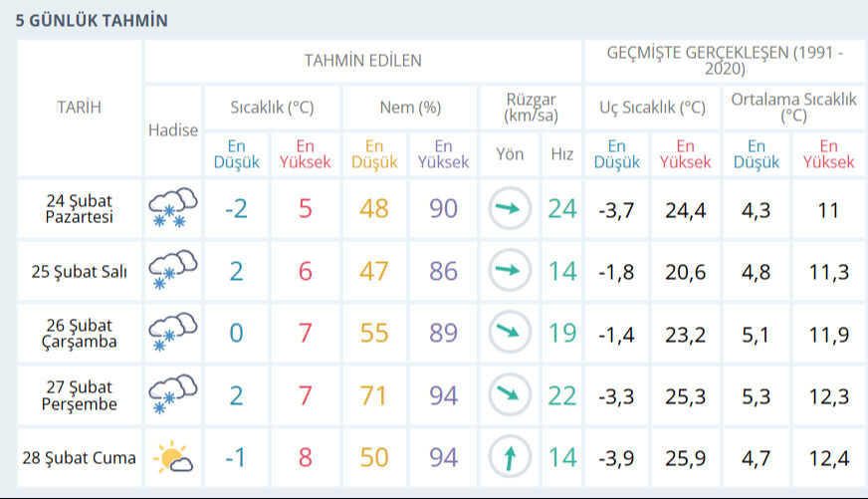Click the highest temperature '8' for 28 Şubat
This screenshot has width=868, height=499.
[x=305, y=457]
